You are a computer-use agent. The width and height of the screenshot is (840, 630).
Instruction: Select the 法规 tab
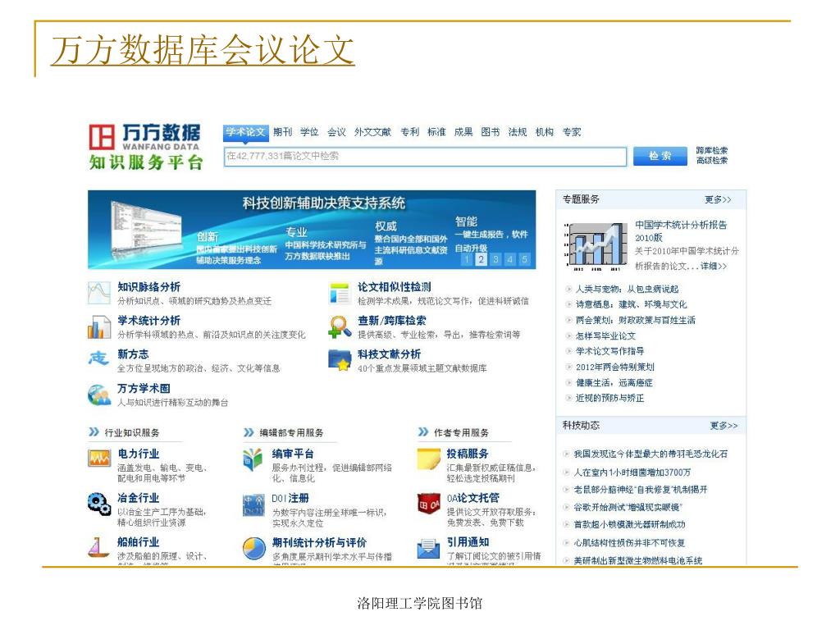pos(518,132)
